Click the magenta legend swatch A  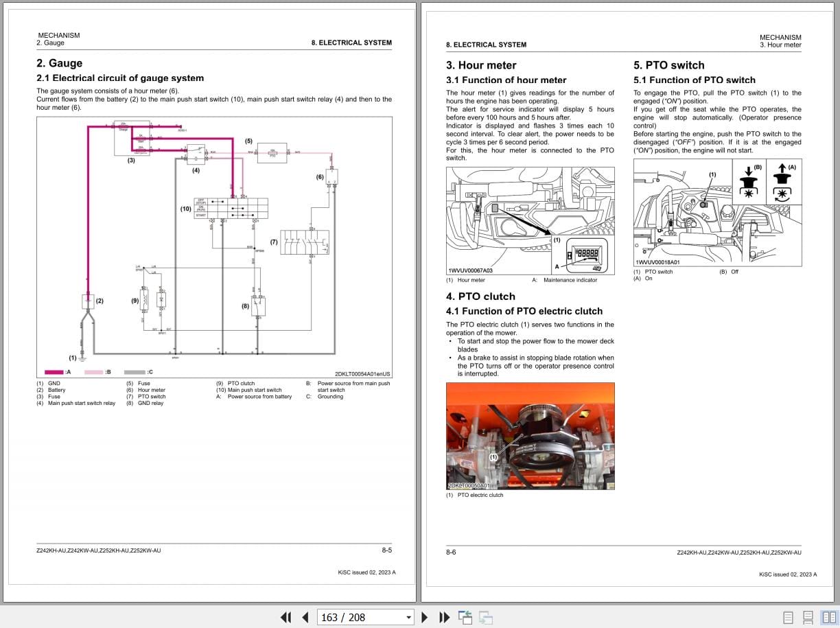[54, 372]
